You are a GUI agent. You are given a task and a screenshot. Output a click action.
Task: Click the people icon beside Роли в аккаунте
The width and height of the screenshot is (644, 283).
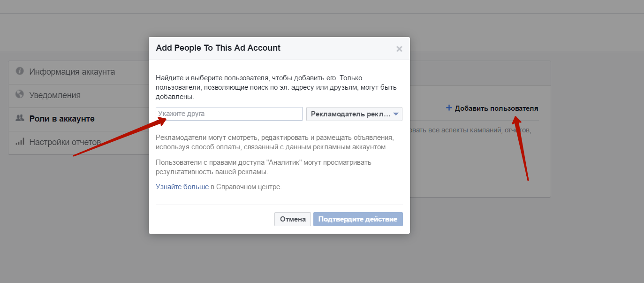pos(20,118)
